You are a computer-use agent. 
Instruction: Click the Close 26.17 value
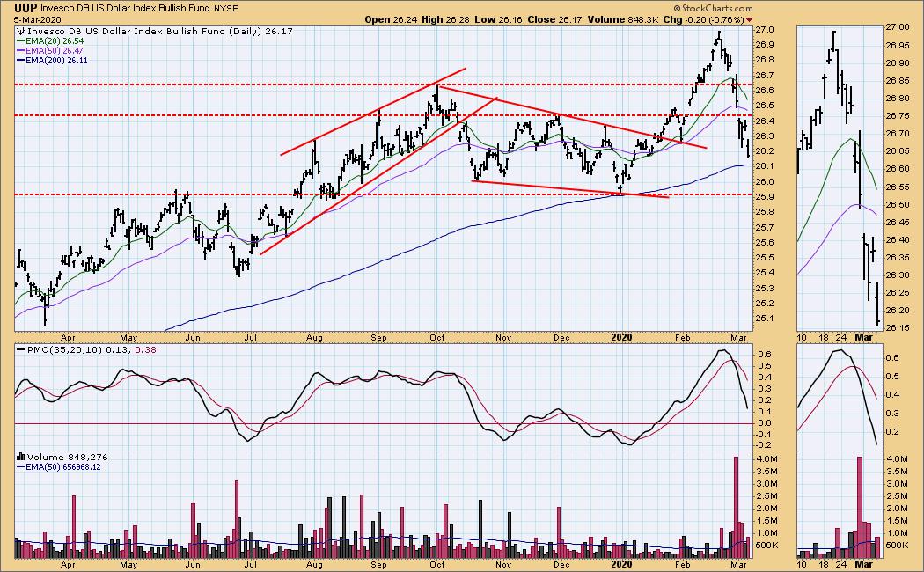click(554, 19)
